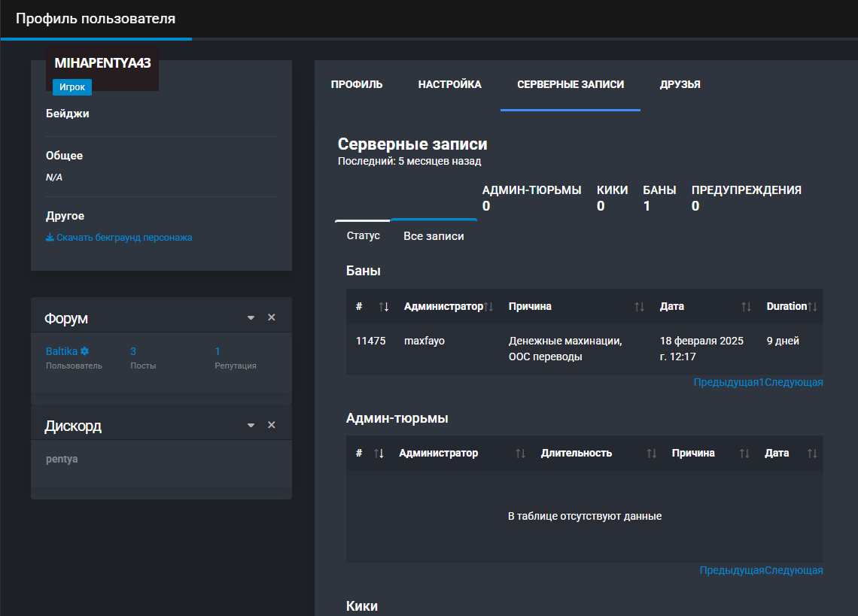The image size is (858, 616).
Task: Go to Следующая page in bans table
Action: tap(793, 382)
